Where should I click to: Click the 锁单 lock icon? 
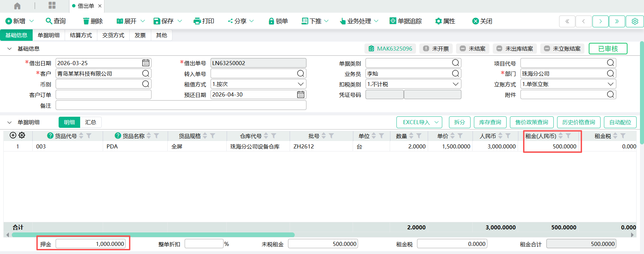271,21
